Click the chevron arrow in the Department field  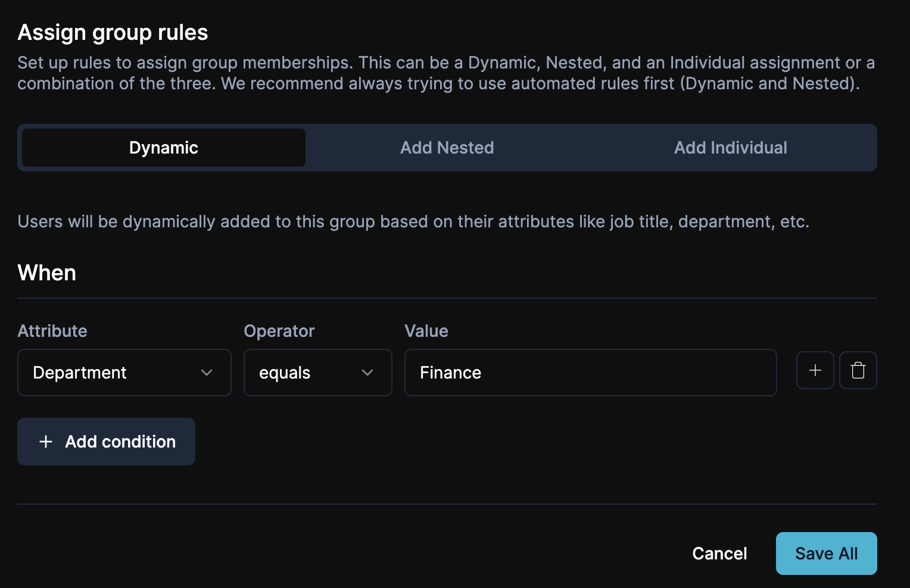click(207, 373)
